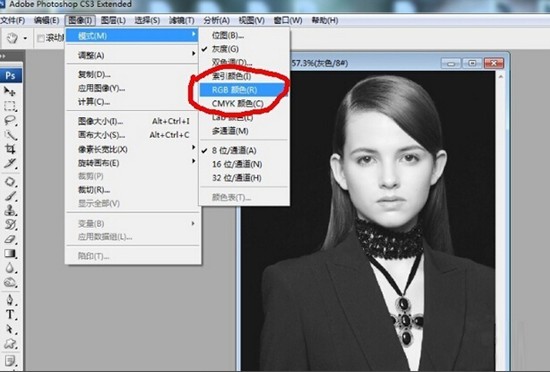
Task: Click document scrollbar up arrow
Action: tap(501, 76)
